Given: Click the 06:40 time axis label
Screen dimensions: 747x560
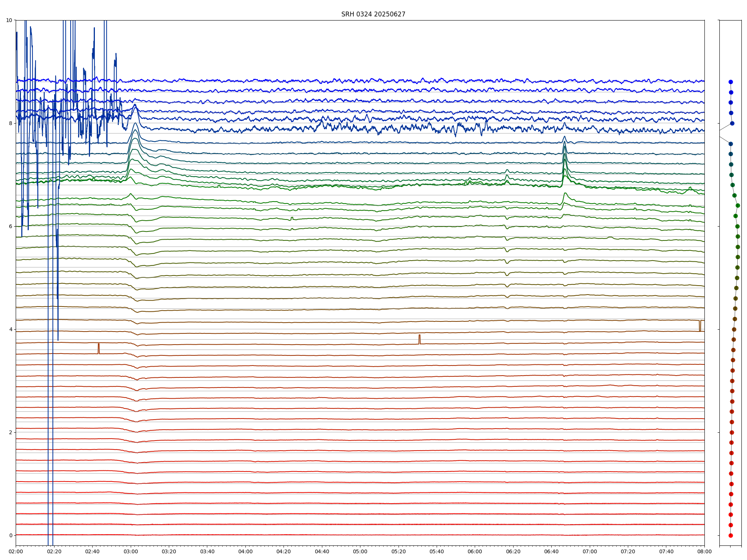Looking at the screenshot, I should pos(551,551).
